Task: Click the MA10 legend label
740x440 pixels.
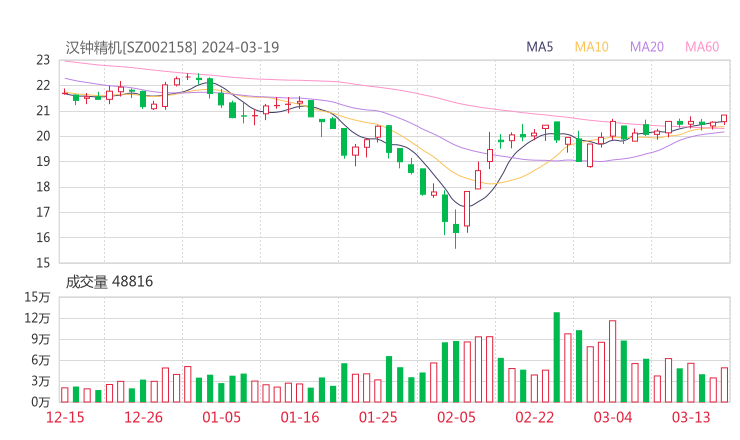Action: (x=591, y=47)
